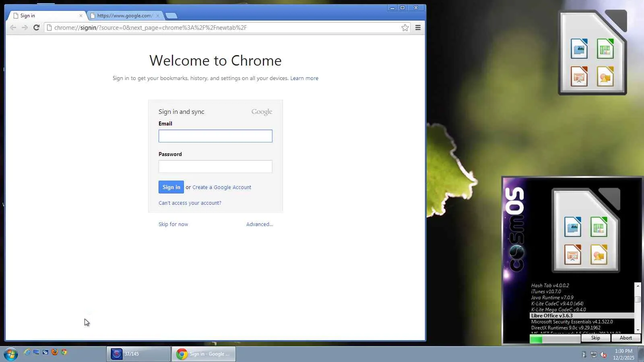Click the installer list scrollbar thumb
The width and height of the screenshot is (644, 362).
click(638, 300)
